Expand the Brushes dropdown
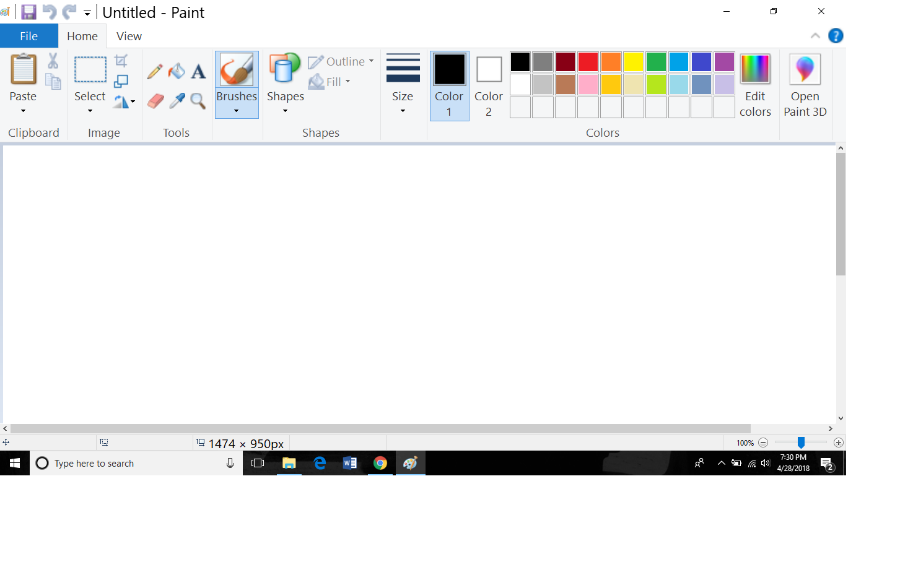The height and width of the screenshot is (588, 913). tap(237, 110)
